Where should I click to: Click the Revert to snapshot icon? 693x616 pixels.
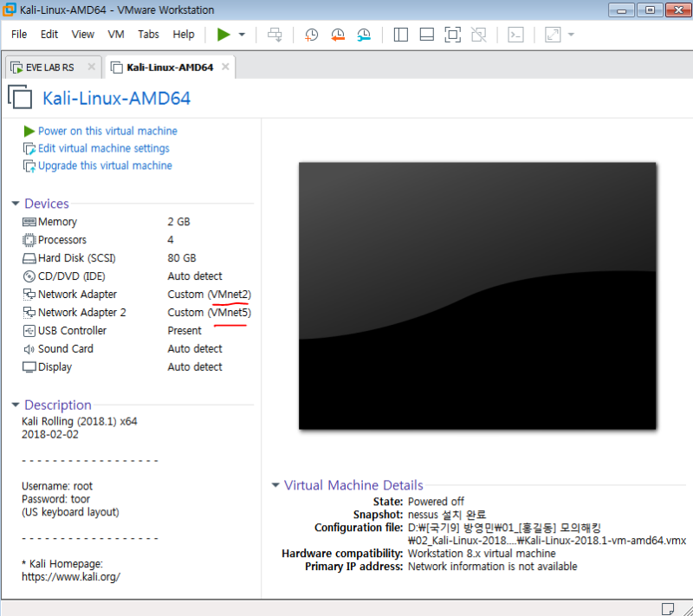(x=338, y=35)
